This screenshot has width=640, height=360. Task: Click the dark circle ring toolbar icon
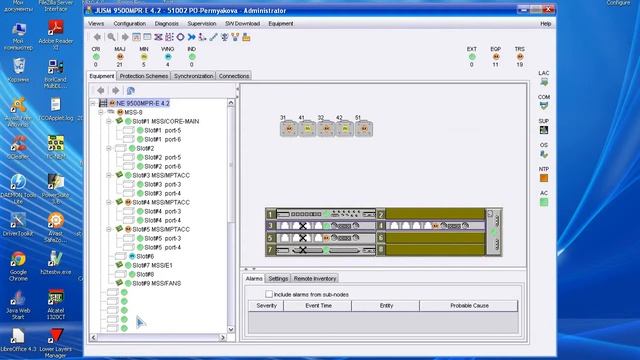click(180, 37)
